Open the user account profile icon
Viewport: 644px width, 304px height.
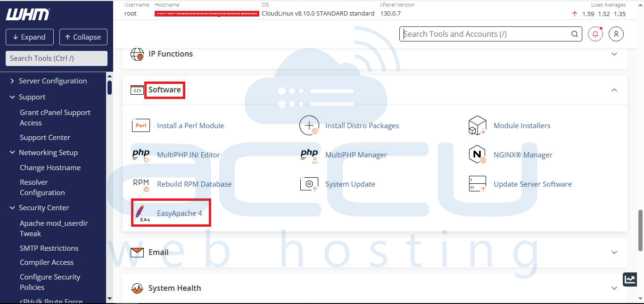click(x=616, y=34)
